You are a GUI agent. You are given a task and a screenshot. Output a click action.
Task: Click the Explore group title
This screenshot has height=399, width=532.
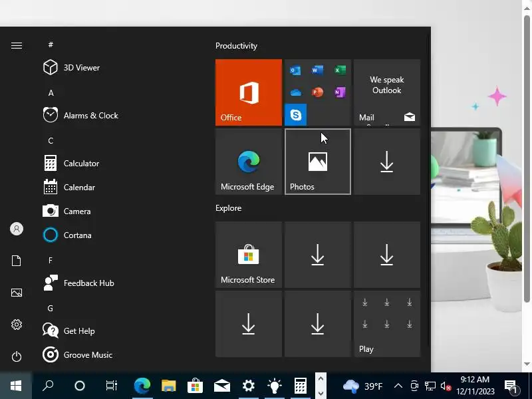(228, 208)
